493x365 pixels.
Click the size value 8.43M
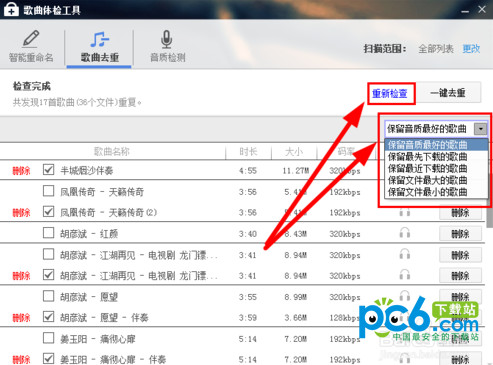[x=296, y=234]
